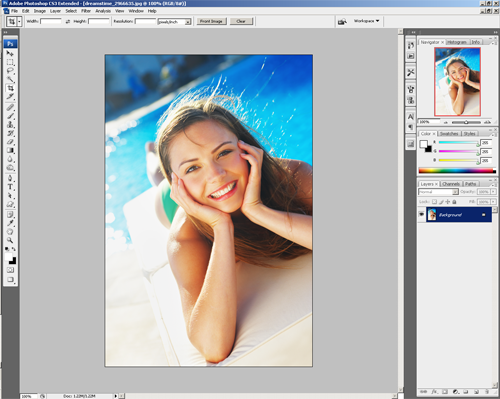Image resolution: width=500 pixels, height=399 pixels.
Task: Click the navigator zoom out button
Action: tap(446, 122)
